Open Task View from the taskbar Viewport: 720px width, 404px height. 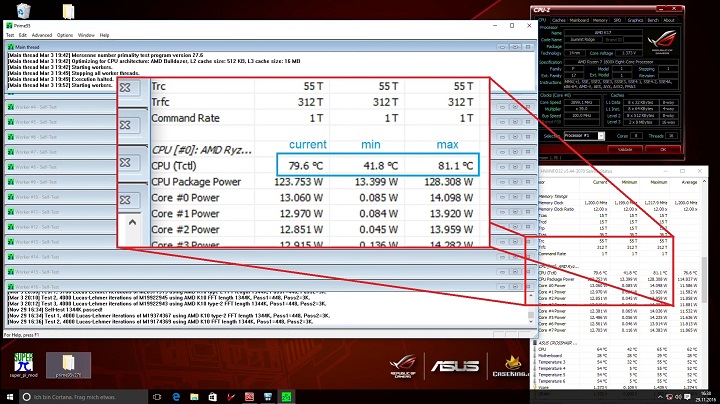pyautogui.click(x=157, y=397)
